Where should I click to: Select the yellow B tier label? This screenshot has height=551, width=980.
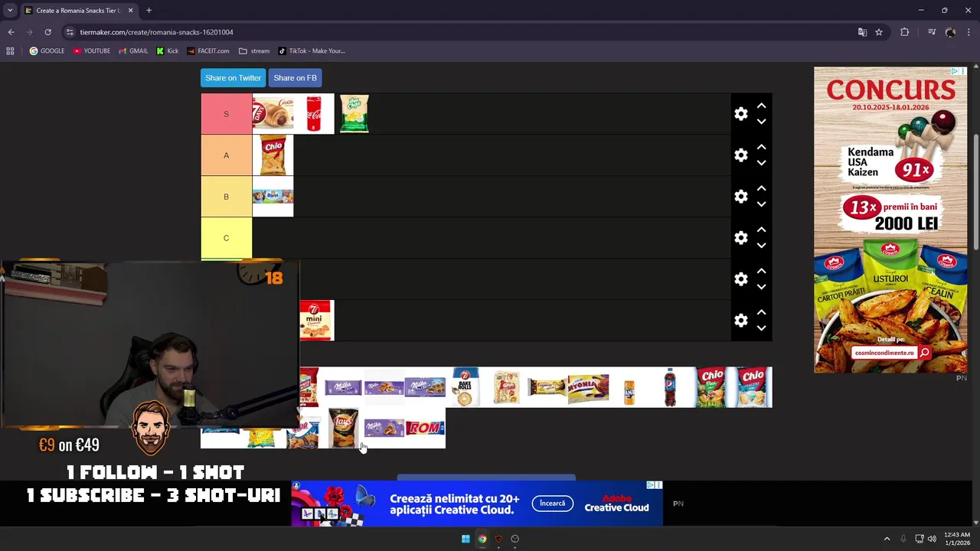click(x=226, y=197)
